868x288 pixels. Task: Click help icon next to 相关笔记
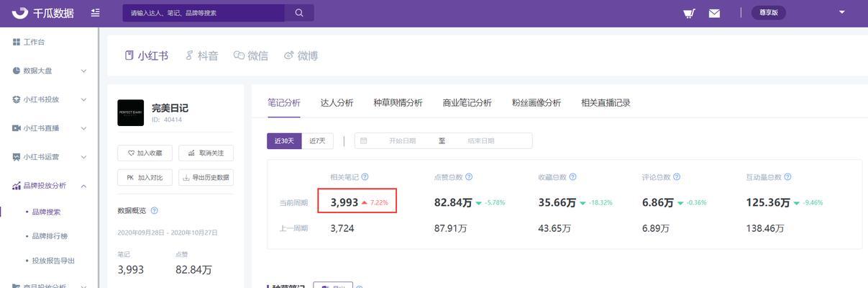click(x=365, y=177)
